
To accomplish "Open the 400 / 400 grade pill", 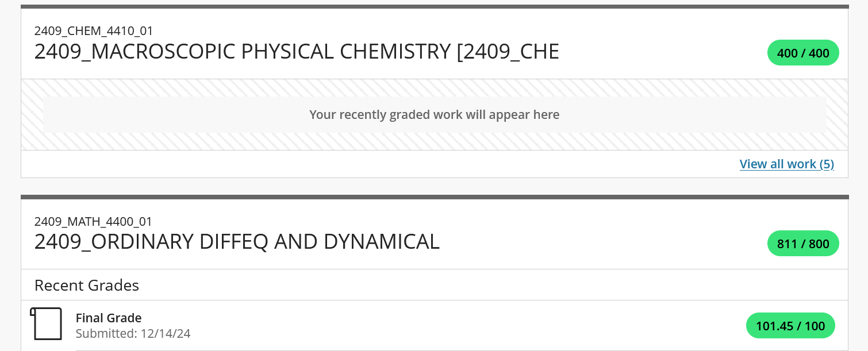I will pos(802,53).
